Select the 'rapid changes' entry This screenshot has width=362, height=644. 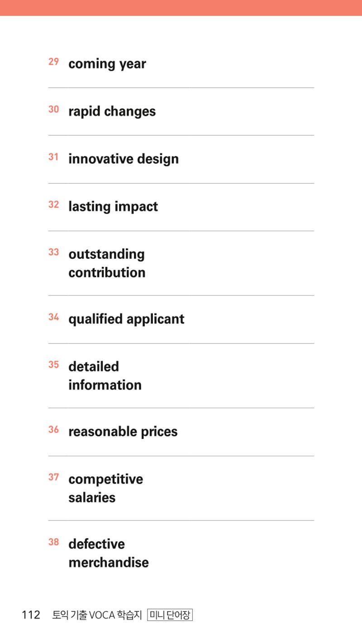[x=112, y=112]
